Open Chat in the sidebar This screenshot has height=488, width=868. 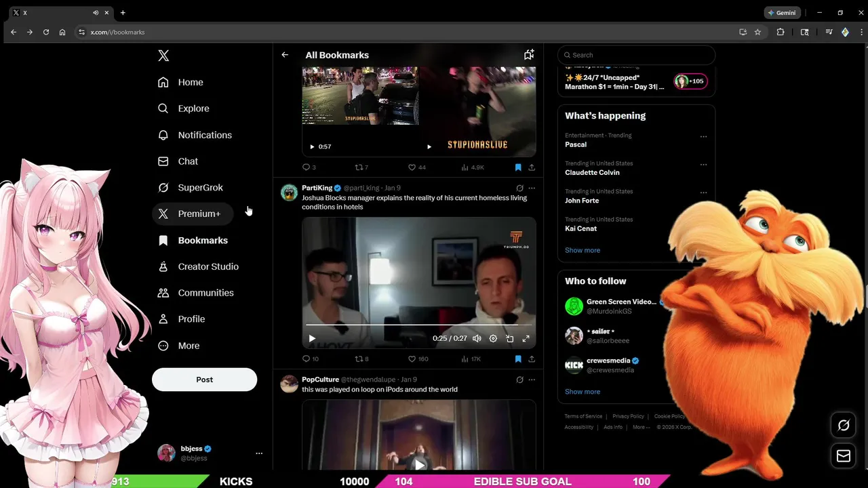[x=178, y=161]
